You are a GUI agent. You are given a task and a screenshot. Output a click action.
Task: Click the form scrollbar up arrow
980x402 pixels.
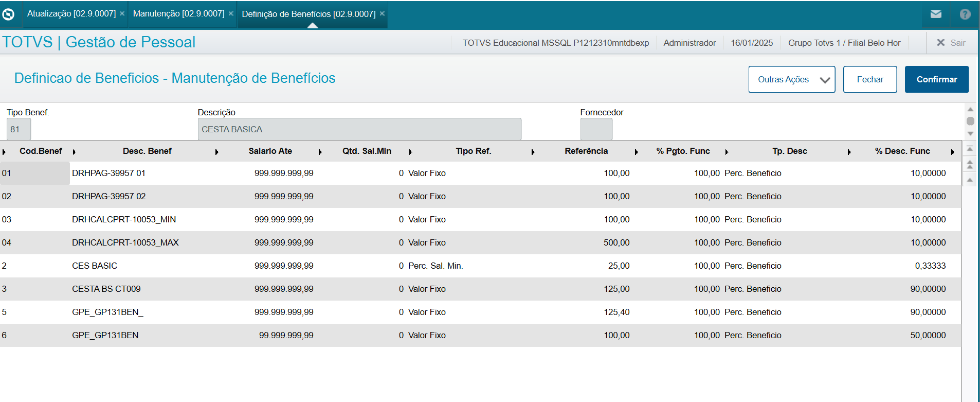[970, 109]
